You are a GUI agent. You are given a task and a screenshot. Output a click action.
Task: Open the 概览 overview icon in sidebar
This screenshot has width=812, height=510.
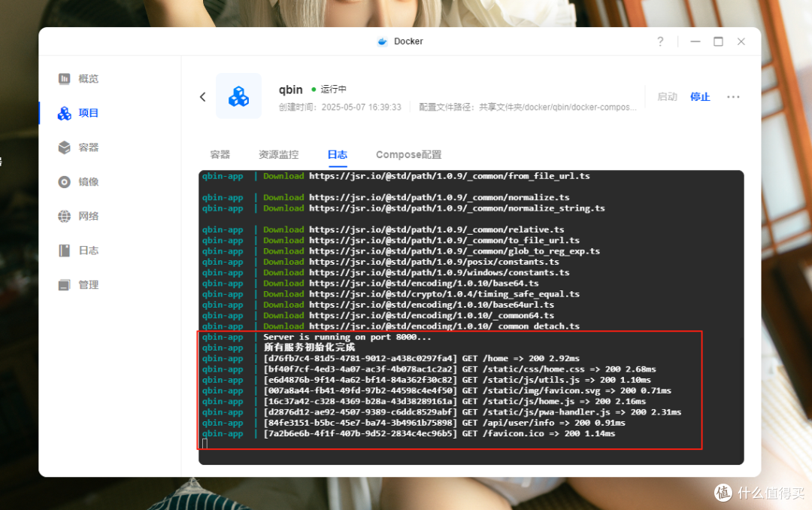64,79
